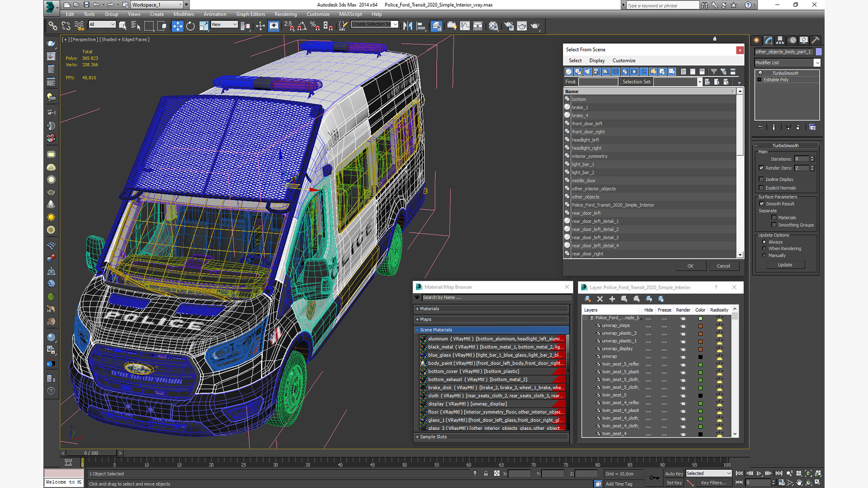This screenshot has height=488, width=868.
Task: Select the Manually update radio option
Action: 764,255
